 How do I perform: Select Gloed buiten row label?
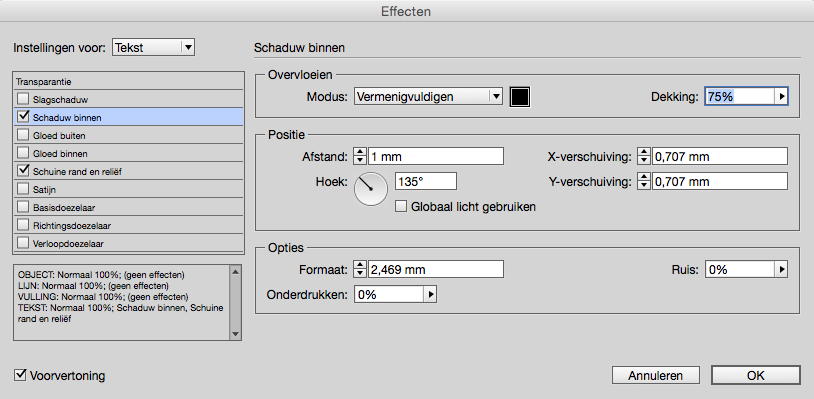[x=59, y=135]
